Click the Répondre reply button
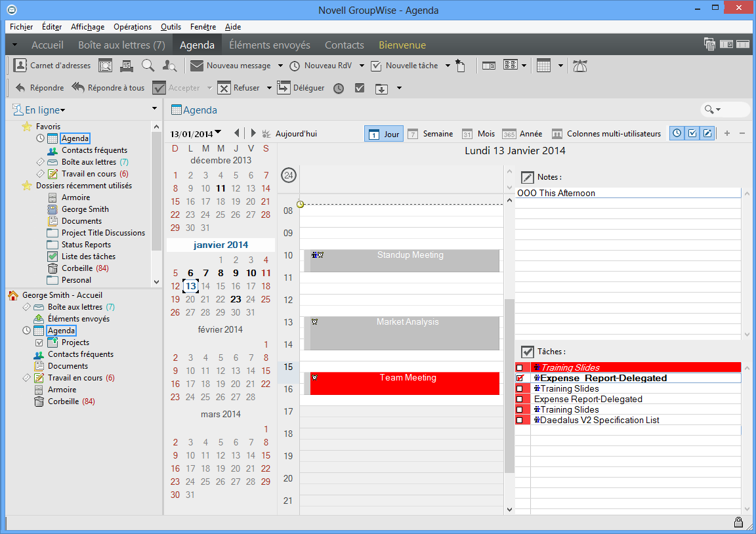The height and width of the screenshot is (534, 756). pos(39,88)
